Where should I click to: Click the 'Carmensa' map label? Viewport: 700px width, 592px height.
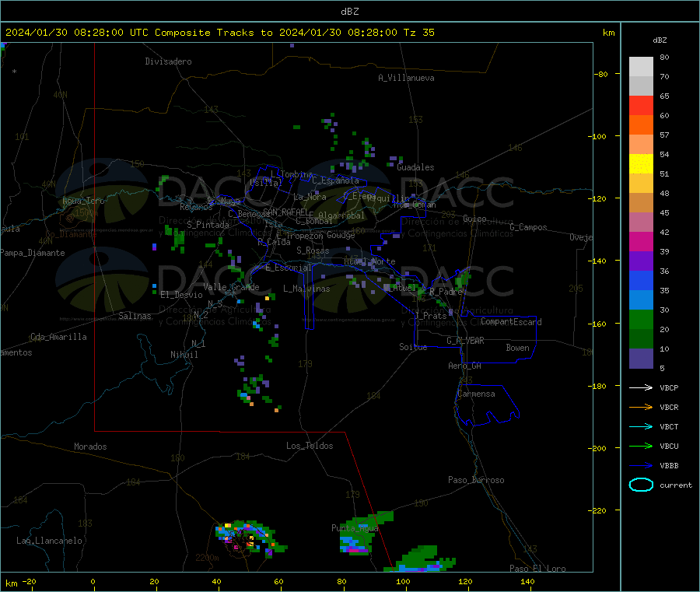(x=476, y=394)
